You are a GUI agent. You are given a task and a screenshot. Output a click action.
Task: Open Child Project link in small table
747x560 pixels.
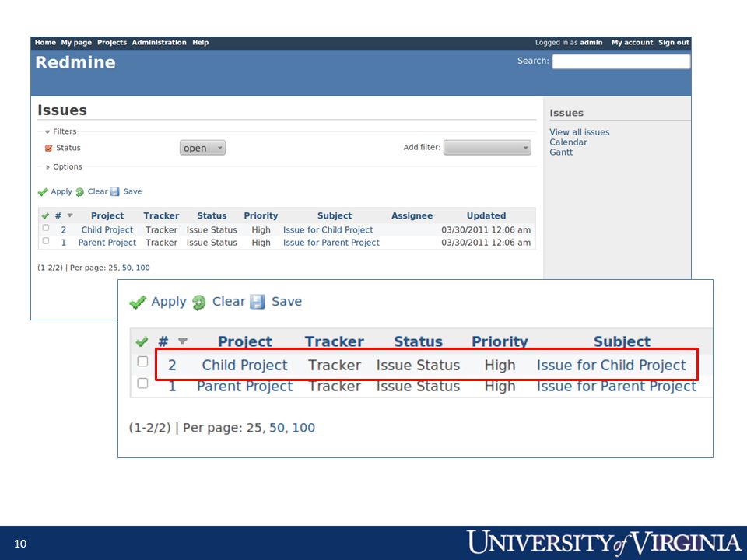coord(107,229)
